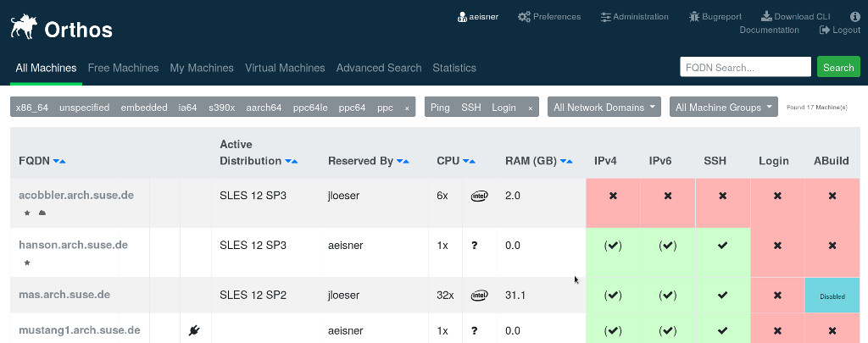Click acobbler SSH failed cross
This screenshot has height=343, width=868.
point(722,196)
